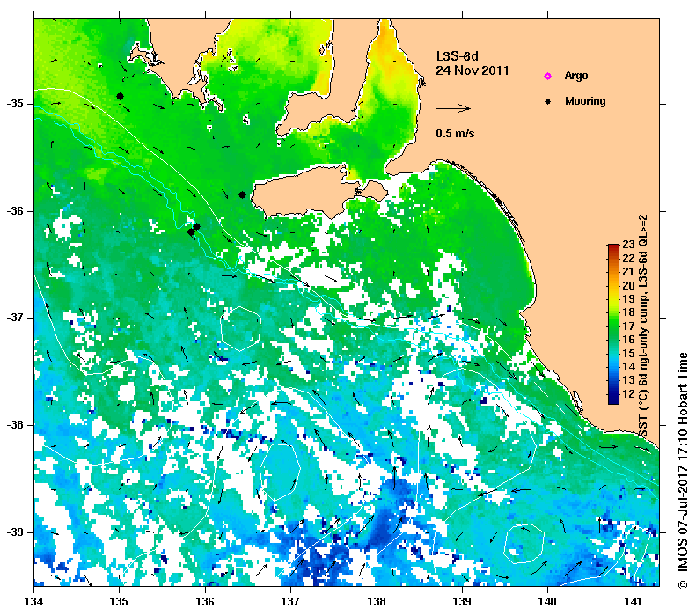Click the magenta Argo legend marker
Screen dimensions: 696x616
[547, 76]
